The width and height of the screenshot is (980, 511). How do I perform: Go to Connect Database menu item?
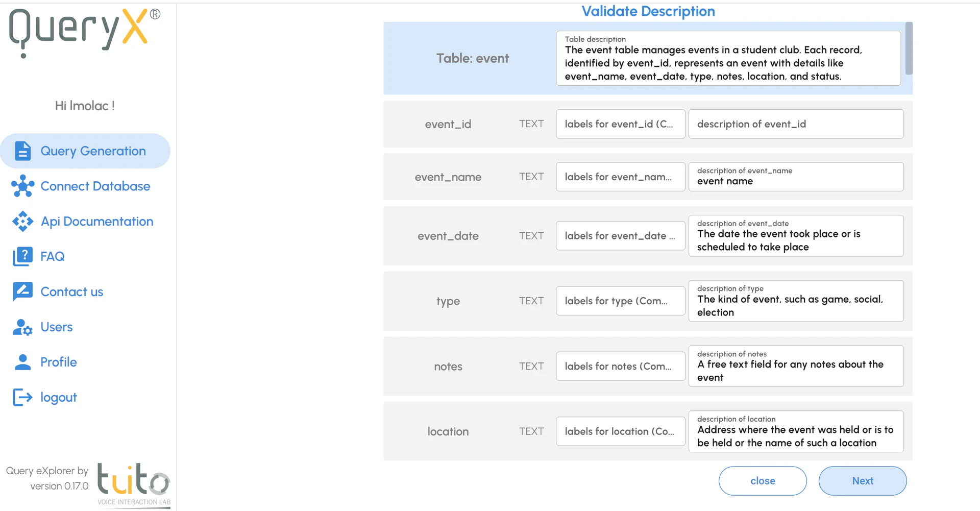95,186
